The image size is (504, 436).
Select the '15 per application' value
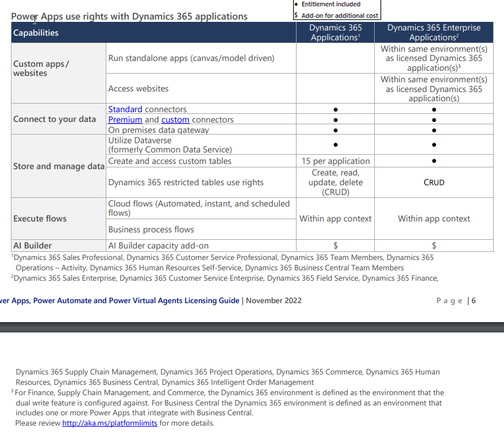coord(336,161)
